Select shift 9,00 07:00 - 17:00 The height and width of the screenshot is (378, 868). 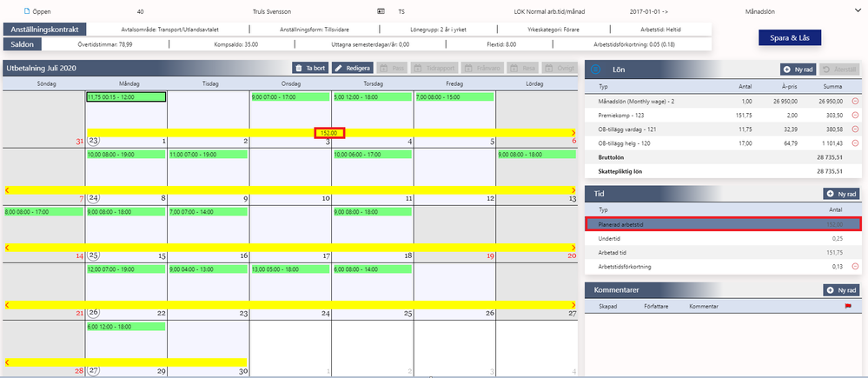[x=290, y=96]
